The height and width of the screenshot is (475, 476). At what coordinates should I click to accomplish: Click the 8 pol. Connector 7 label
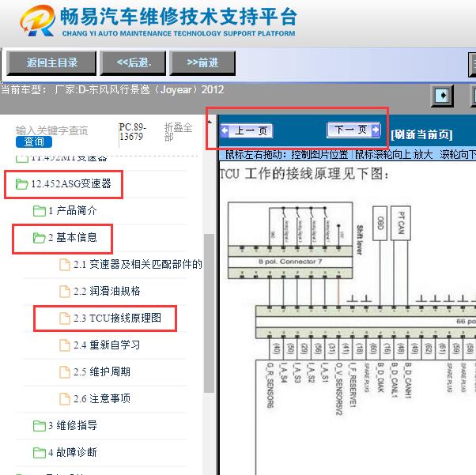pyautogui.click(x=290, y=262)
